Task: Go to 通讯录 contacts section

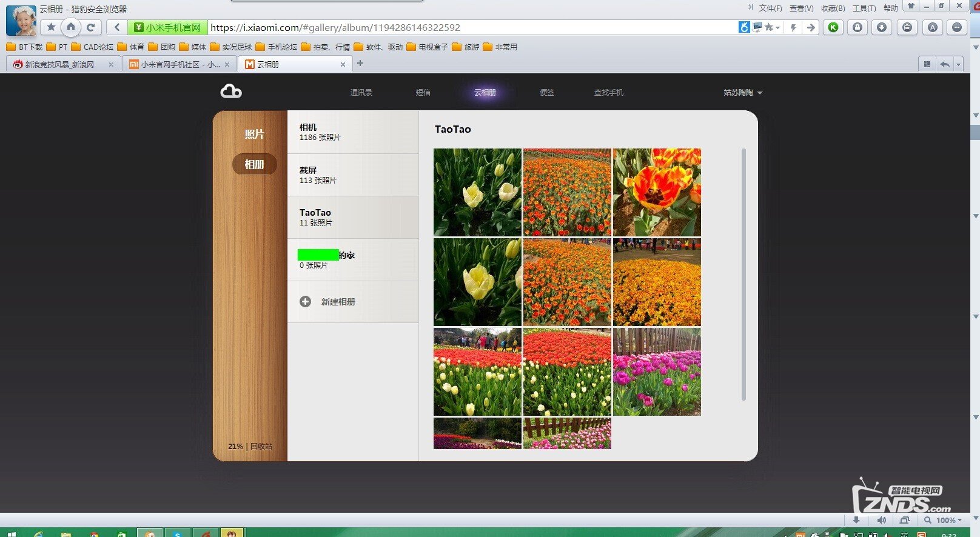Action: [x=361, y=93]
